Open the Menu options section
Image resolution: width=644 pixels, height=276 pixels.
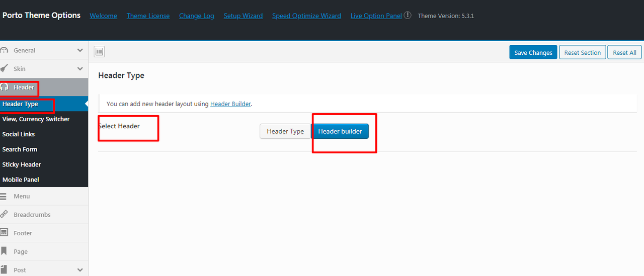click(44, 196)
